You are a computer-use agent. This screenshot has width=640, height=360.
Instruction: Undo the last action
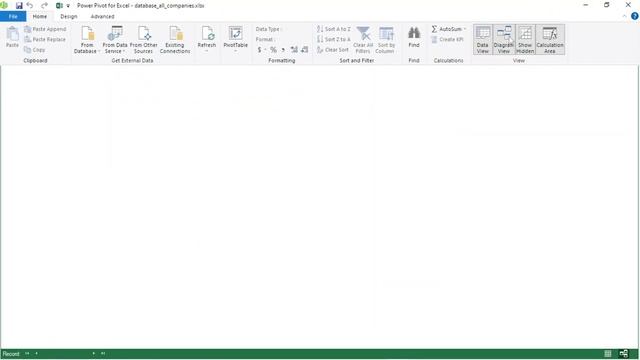pos(30,6)
